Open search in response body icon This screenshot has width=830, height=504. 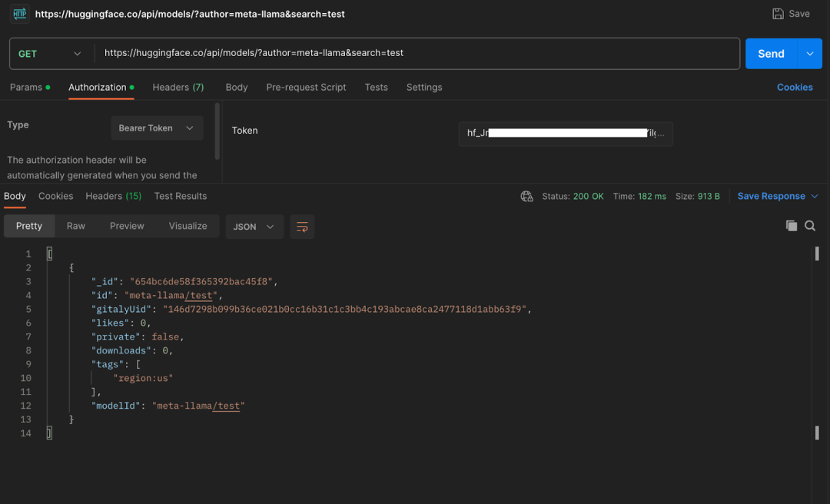tap(810, 226)
